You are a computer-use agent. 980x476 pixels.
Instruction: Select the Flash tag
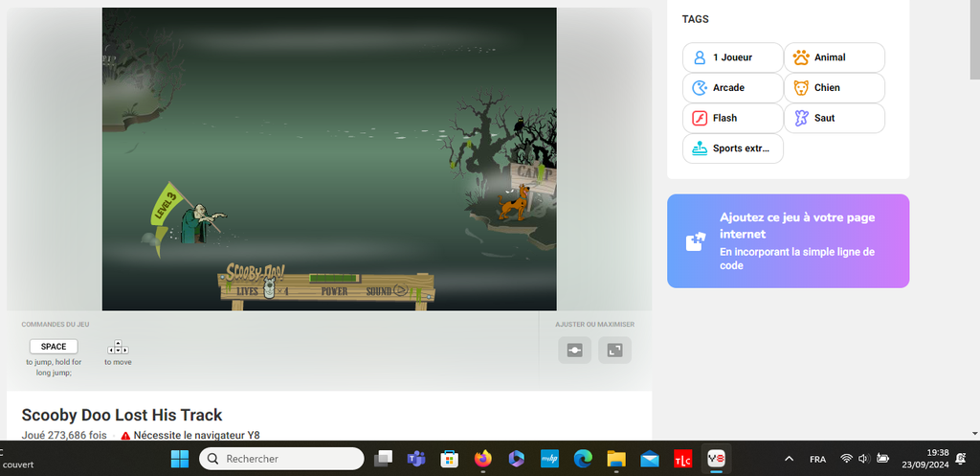[732, 119]
